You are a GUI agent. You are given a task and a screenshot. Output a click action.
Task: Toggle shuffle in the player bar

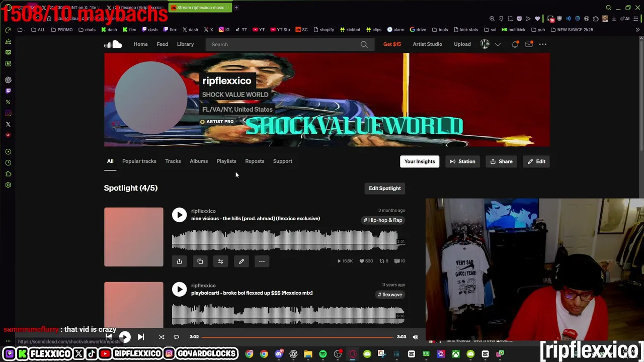pos(162,337)
